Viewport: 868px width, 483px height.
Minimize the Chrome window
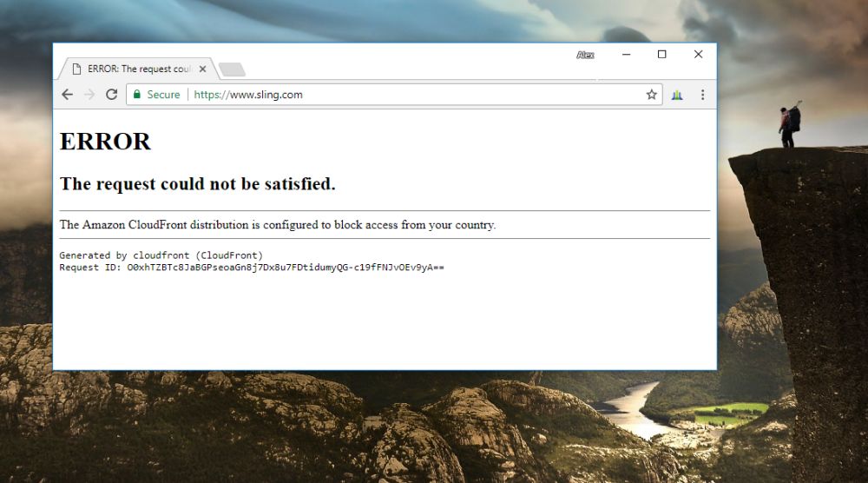626,54
